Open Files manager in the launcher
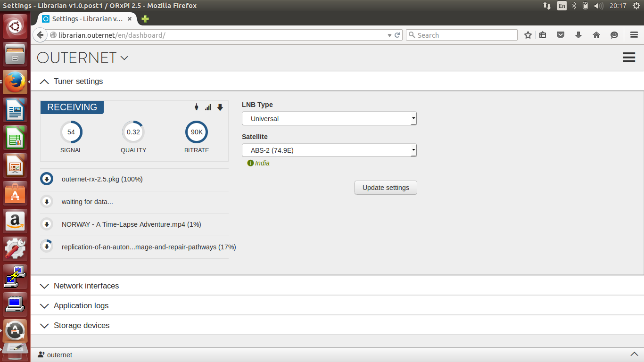 coord(16,54)
